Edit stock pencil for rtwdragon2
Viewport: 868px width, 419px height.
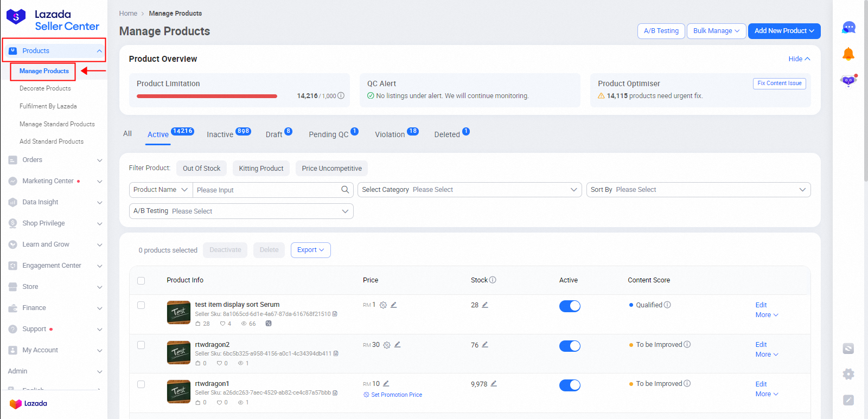tap(485, 345)
